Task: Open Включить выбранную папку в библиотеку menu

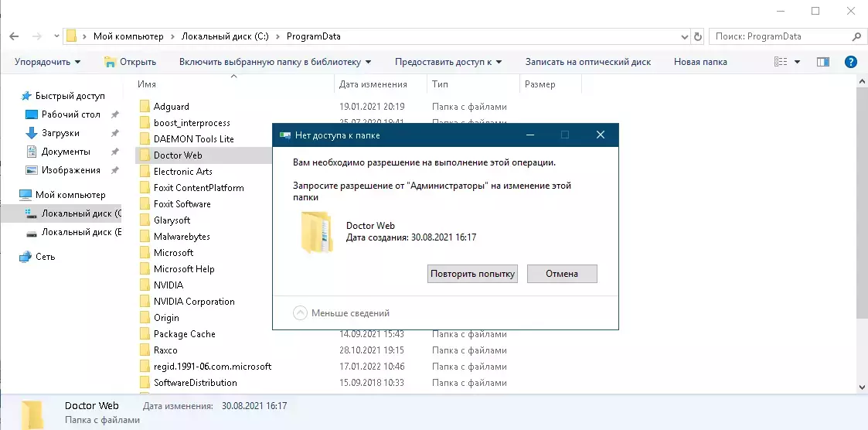Action: click(x=275, y=62)
